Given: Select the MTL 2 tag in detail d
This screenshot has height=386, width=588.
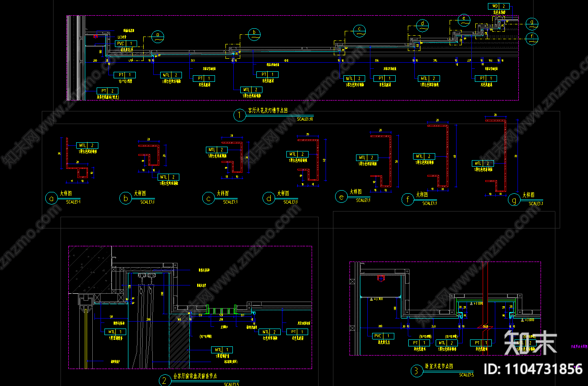Looking at the screenshot, I should click(x=297, y=154).
